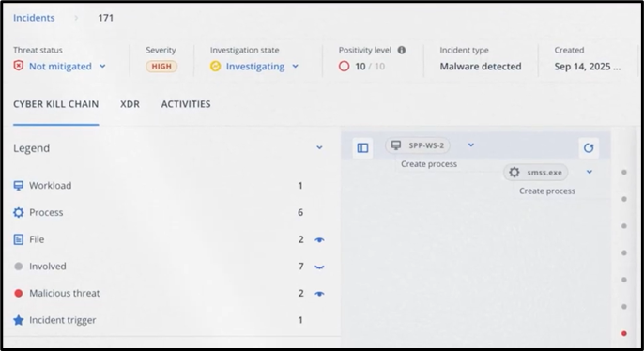Viewport: 644px width, 351px height.
Task: Open the Investigating state dropdown arrow
Action: point(296,66)
